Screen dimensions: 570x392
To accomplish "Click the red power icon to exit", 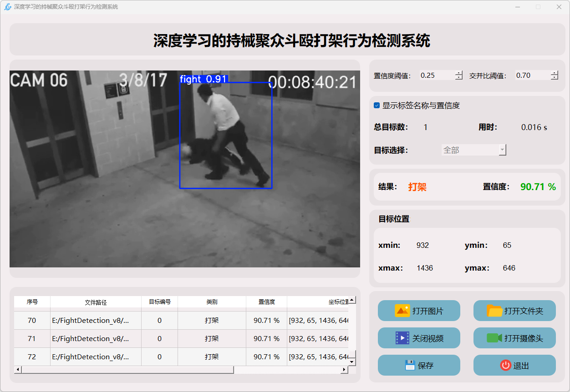I will tap(505, 365).
